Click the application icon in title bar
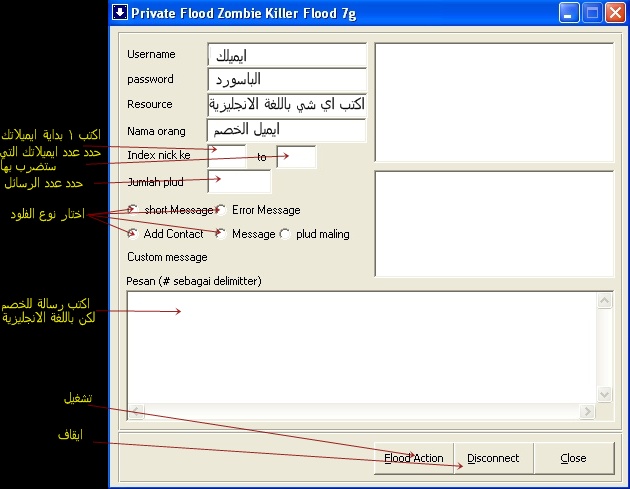This screenshot has width=630, height=489. (x=119, y=12)
